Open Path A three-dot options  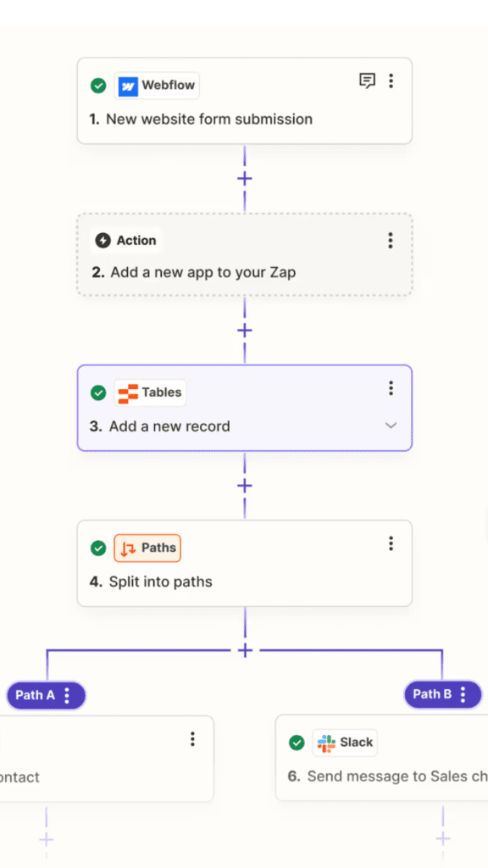pyautogui.click(x=67, y=695)
